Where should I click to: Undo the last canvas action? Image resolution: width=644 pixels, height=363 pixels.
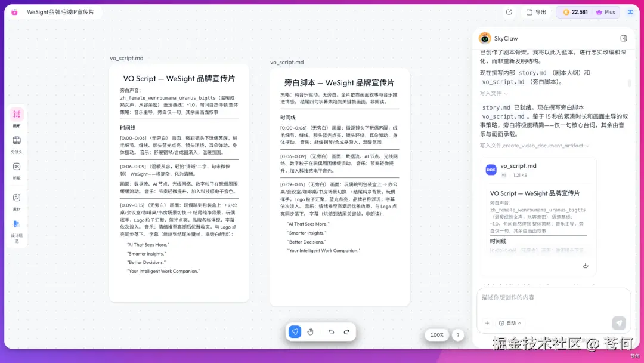point(331,332)
